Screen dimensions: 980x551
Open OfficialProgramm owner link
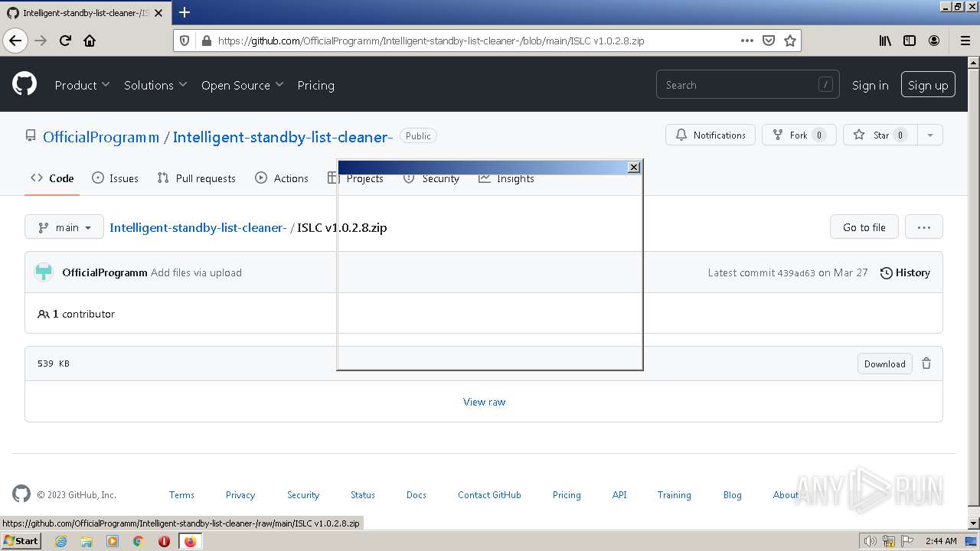(x=101, y=137)
